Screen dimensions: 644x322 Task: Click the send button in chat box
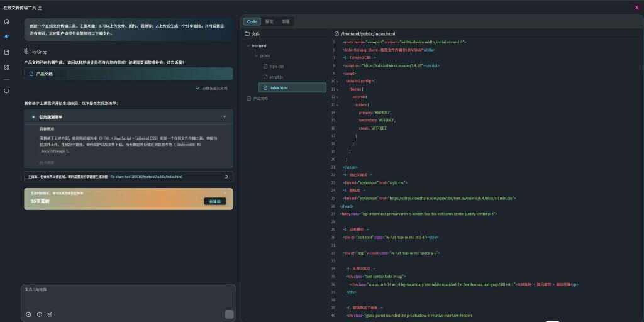[x=229, y=314]
